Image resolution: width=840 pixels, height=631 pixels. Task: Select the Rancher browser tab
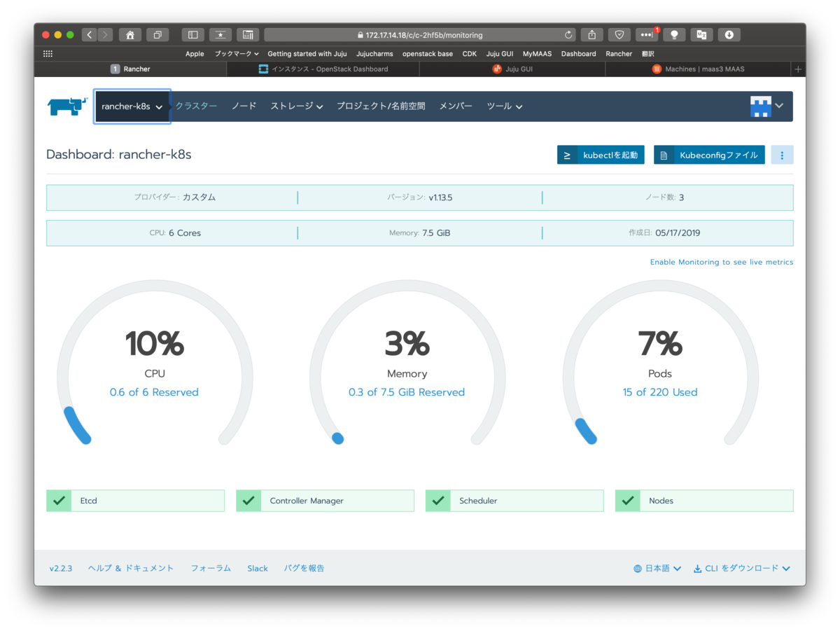tap(130, 69)
